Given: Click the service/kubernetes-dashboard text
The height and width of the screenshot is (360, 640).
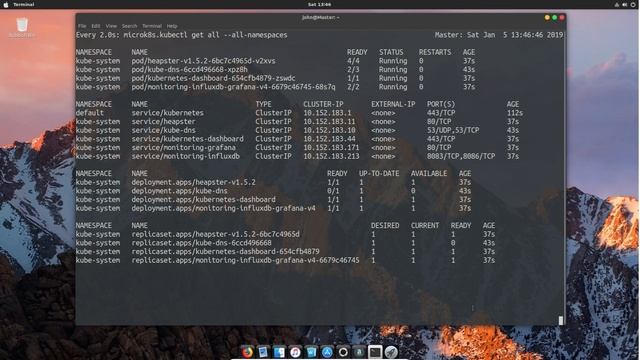Looking at the screenshot, I should (187, 139).
